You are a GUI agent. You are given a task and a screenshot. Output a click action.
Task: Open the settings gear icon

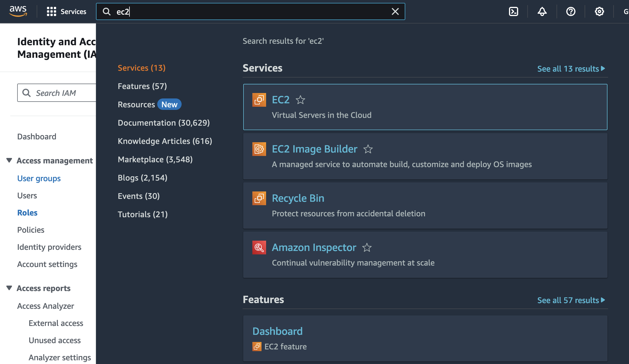[599, 11]
